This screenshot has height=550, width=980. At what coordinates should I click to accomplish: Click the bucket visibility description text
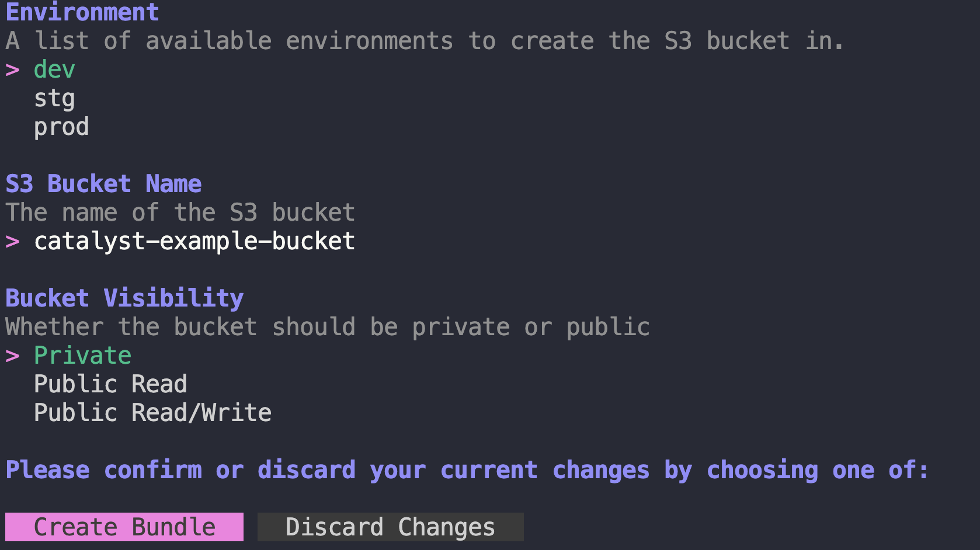click(x=326, y=326)
